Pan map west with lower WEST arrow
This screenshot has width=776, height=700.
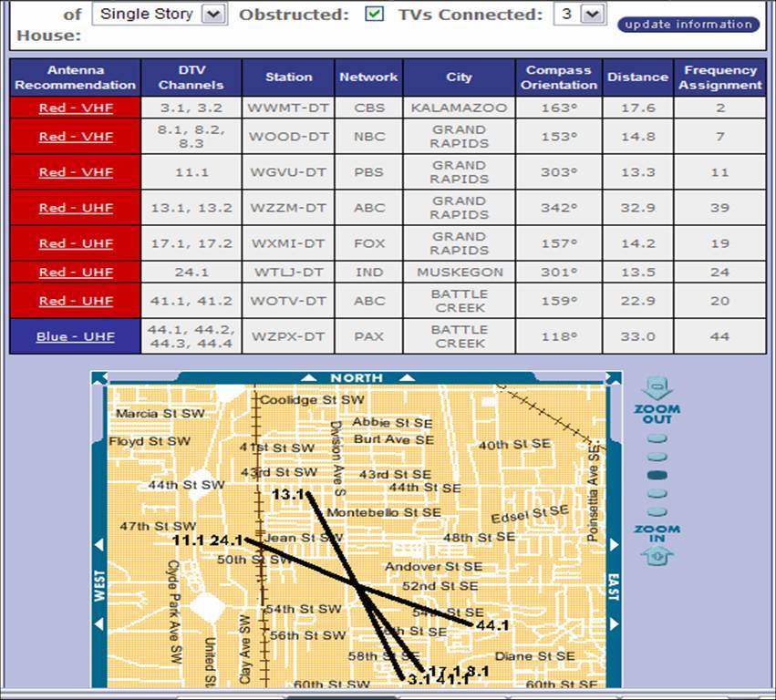[99, 623]
